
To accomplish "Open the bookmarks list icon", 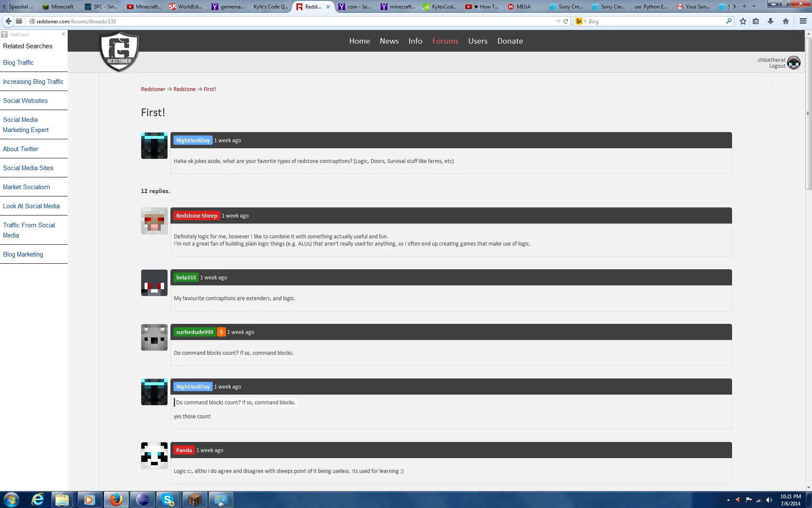I will click(756, 21).
